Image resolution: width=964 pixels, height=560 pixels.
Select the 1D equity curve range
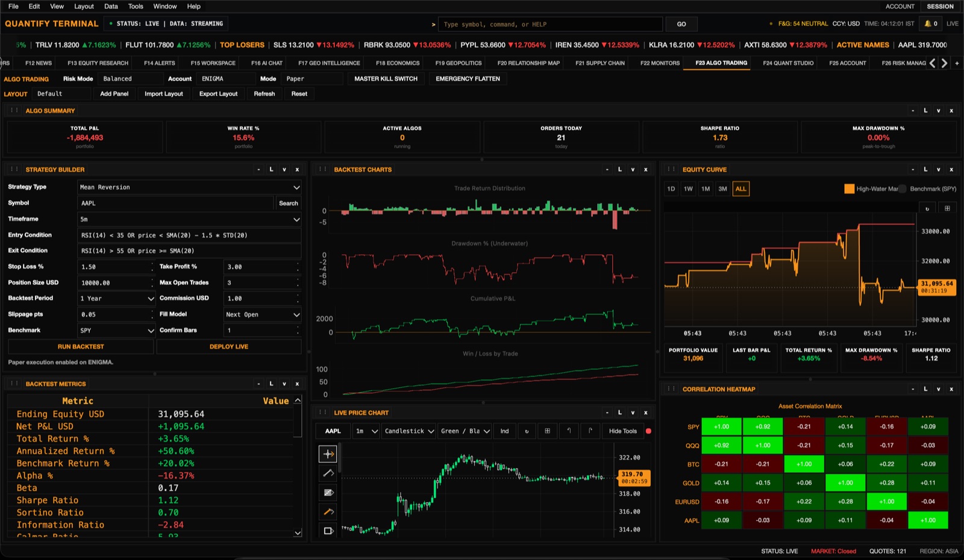[x=671, y=189]
